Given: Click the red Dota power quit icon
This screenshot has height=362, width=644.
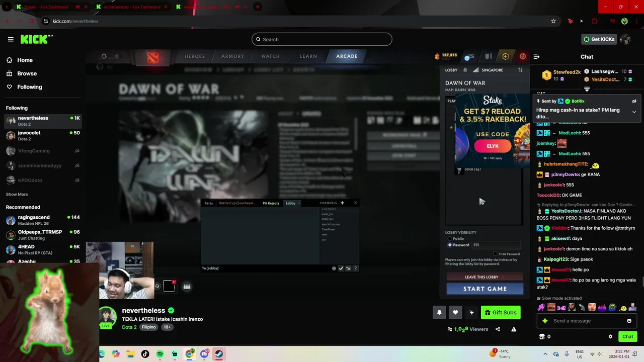Looking at the screenshot, I should coord(523,56).
